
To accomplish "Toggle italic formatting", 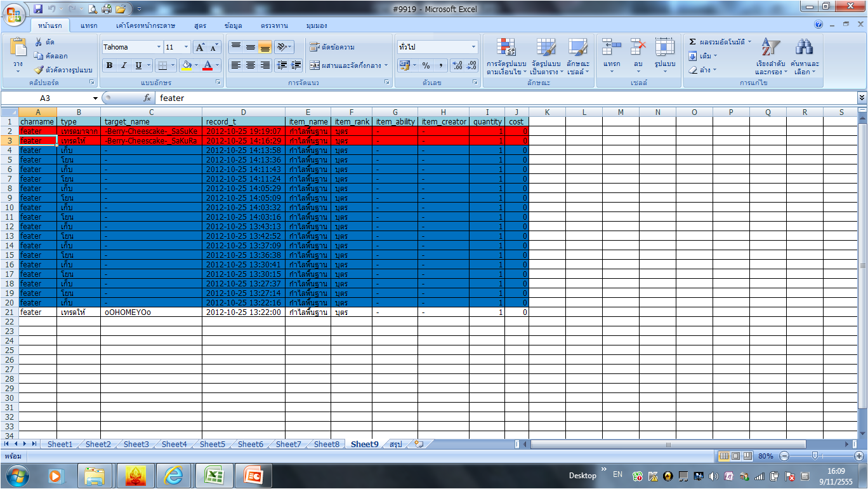I will click(x=124, y=65).
